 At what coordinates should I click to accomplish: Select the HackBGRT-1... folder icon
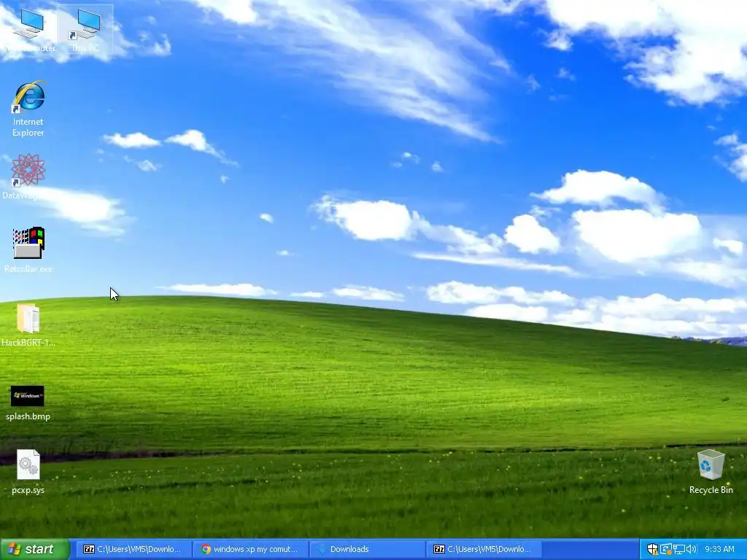point(28,324)
